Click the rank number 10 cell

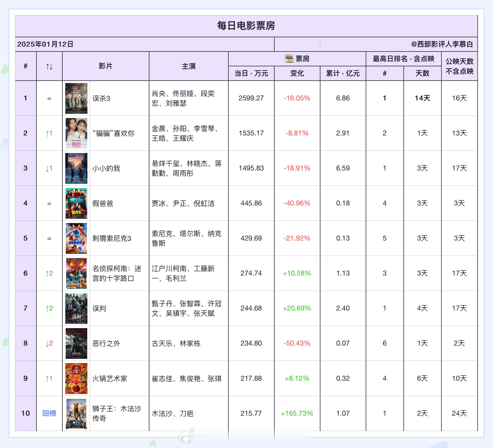tap(25, 413)
